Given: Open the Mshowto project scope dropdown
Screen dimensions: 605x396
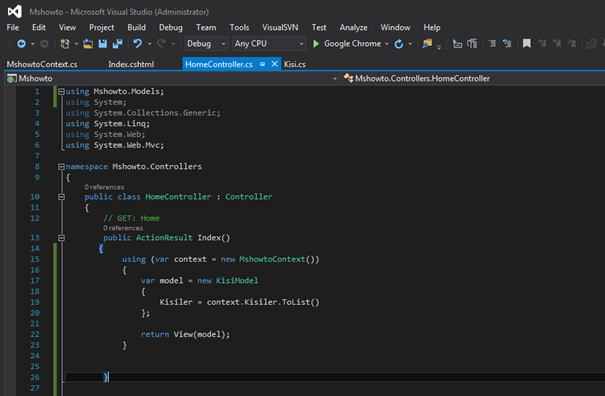Looking at the screenshot, I should pos(172,78).
